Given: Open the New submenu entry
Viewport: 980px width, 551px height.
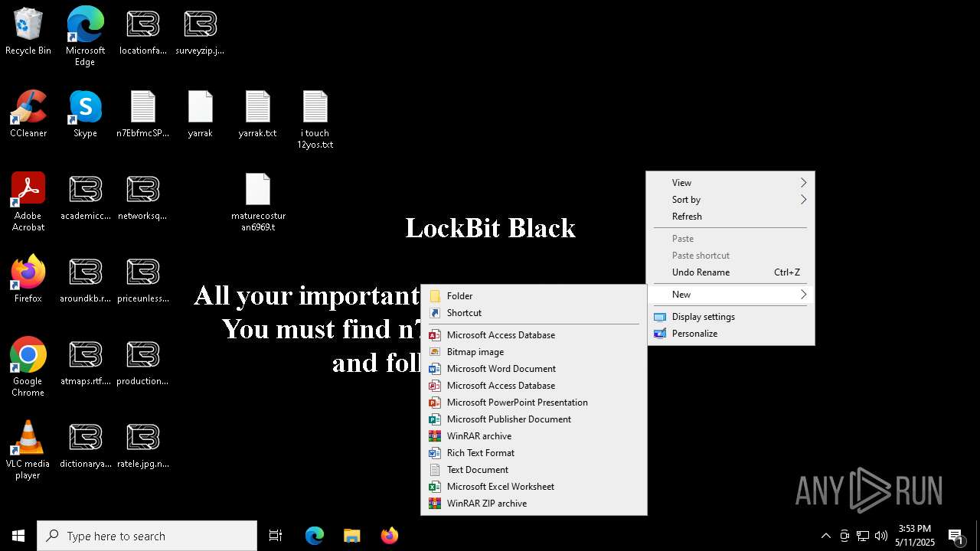Looking at the screenshot, I should pos(730,295).
